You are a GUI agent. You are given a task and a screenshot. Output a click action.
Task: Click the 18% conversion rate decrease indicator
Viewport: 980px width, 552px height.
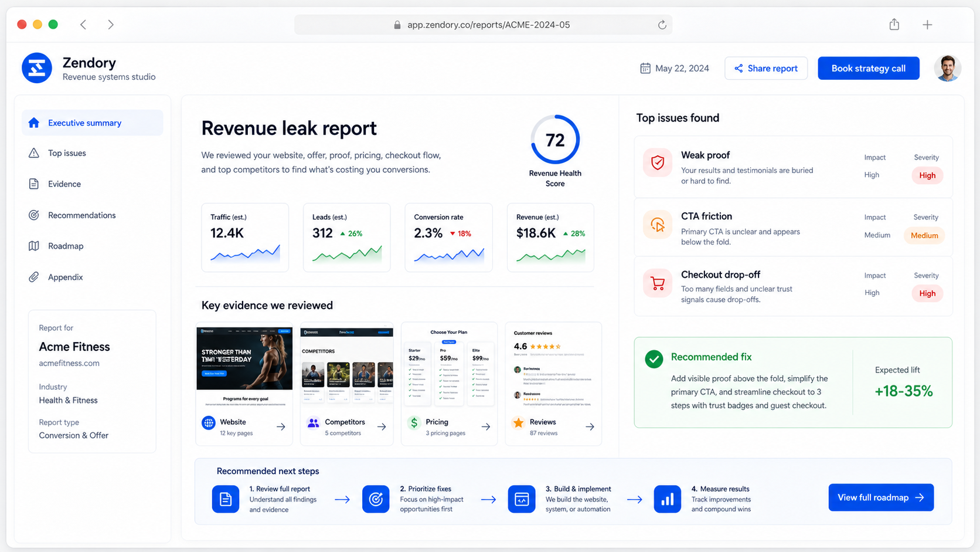461,233
